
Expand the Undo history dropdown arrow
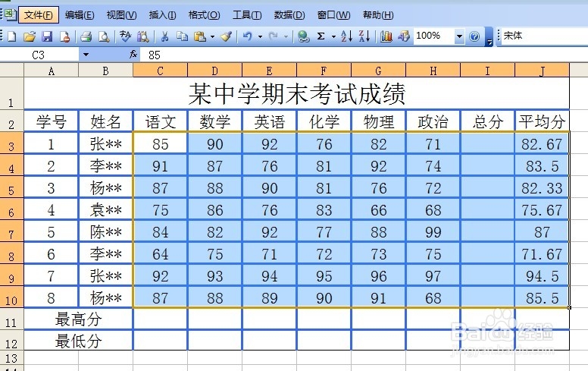tap(260, 36)
